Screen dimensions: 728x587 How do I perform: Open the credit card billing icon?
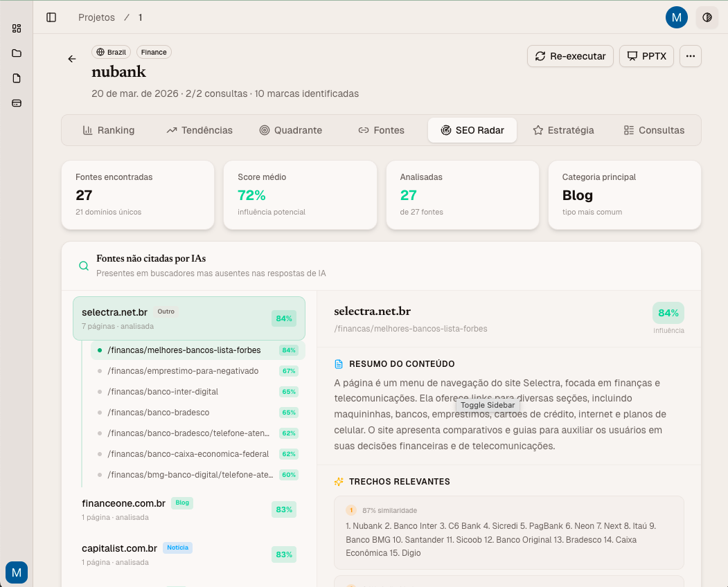click(17, 103)
